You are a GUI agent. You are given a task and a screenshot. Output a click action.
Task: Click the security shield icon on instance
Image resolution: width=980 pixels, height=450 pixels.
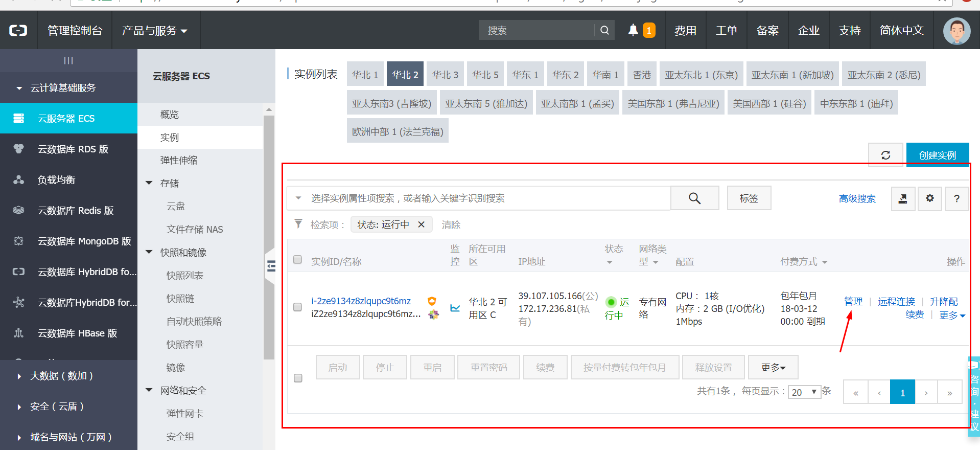coord(432,301)
